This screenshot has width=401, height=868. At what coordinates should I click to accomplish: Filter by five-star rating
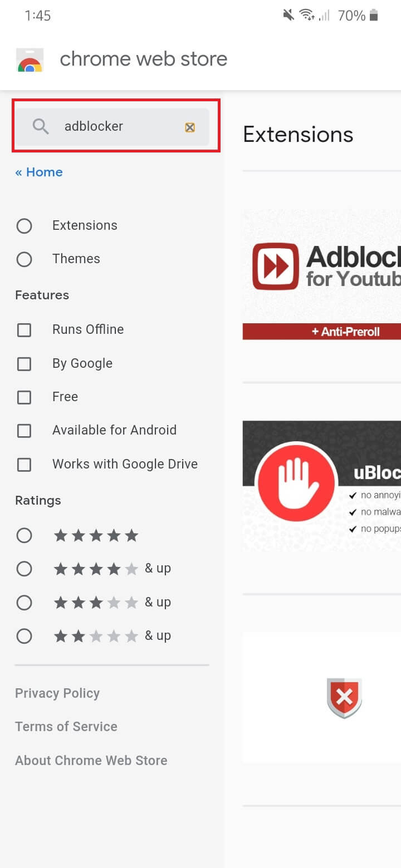click(25, 536)
